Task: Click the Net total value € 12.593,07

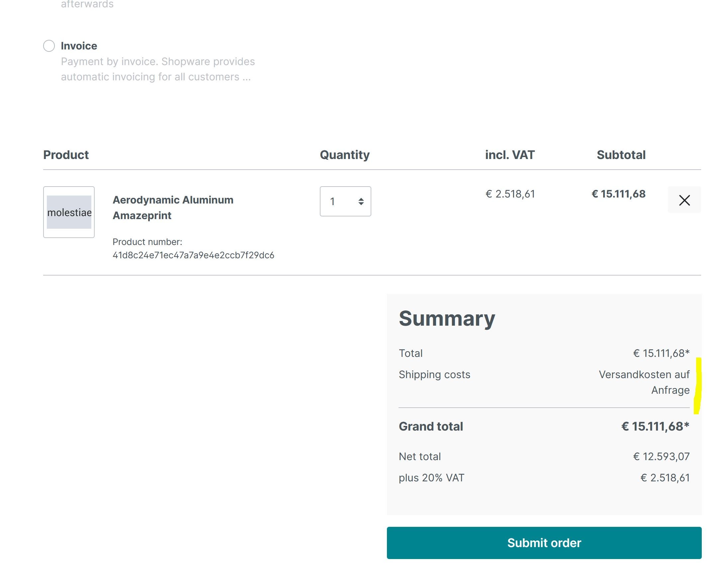Action: click(x=661, y=456)
